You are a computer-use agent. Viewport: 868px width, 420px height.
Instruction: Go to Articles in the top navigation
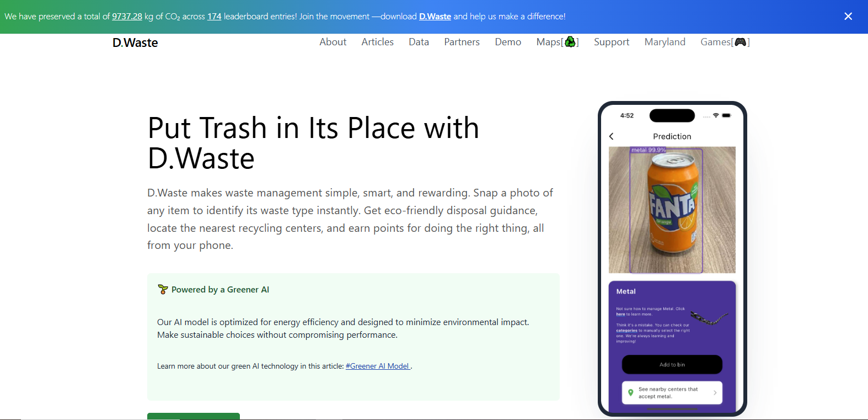377,42
